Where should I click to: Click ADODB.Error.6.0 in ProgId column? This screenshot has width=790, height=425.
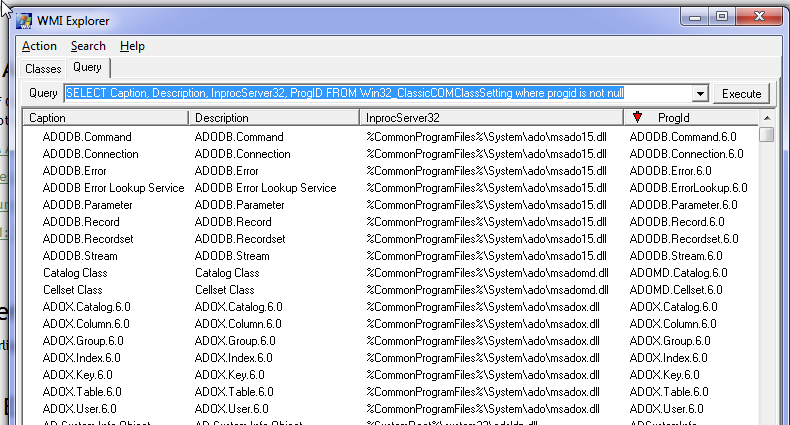[671, 171]
